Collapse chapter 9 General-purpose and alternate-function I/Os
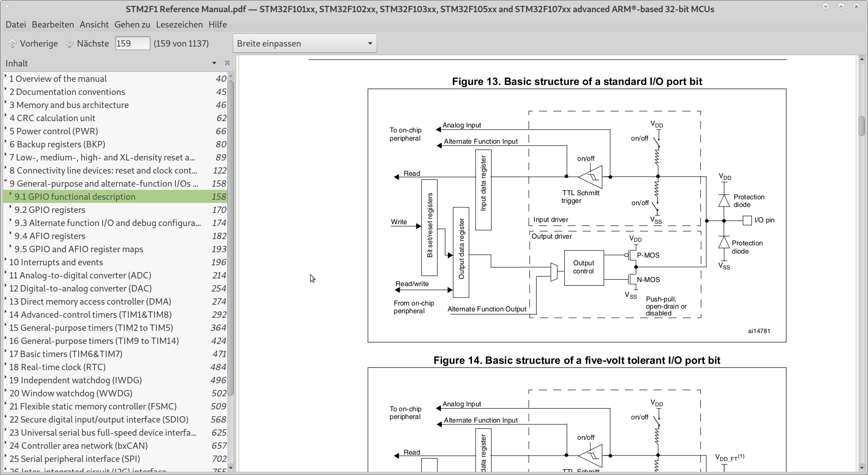The height and width of the screenshot is (475, 868). pyautogui.click(x=6, y=182)
